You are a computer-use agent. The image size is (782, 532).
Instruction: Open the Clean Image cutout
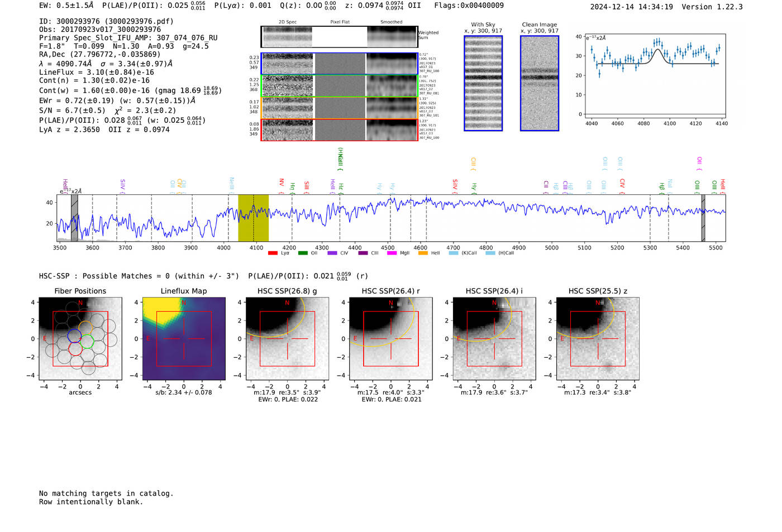pyautogui.click(x=540, y=83)
